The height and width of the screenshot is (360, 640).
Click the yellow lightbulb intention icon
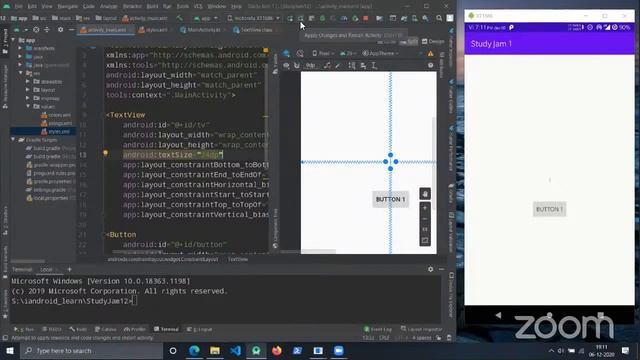point(105,153)
